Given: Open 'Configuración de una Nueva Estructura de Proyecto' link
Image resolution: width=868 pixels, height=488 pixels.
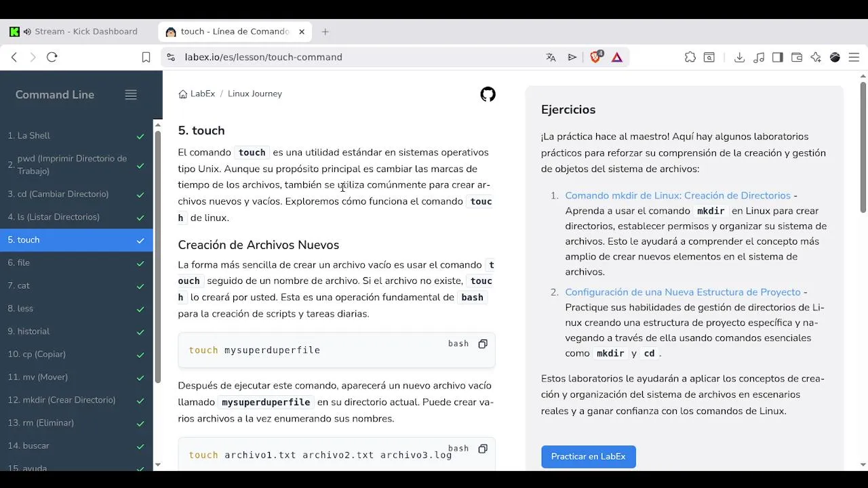Looking at the screenshot, I should click(x=683, y=292).
